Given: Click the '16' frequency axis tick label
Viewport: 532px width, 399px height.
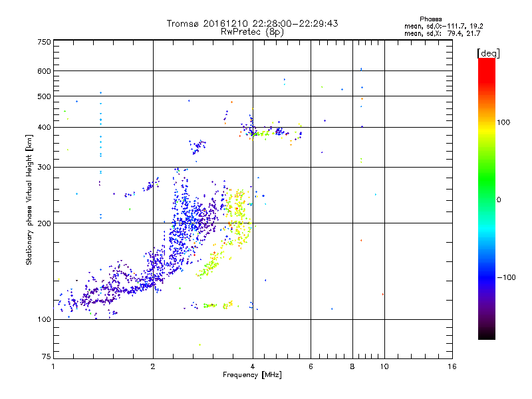Looking at the screenshot, I should 452,366.
